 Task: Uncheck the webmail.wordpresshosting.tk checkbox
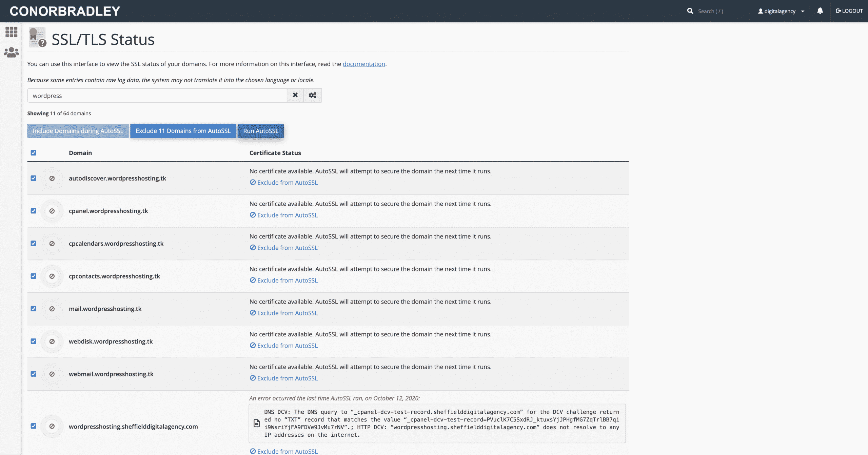(34, 374)
